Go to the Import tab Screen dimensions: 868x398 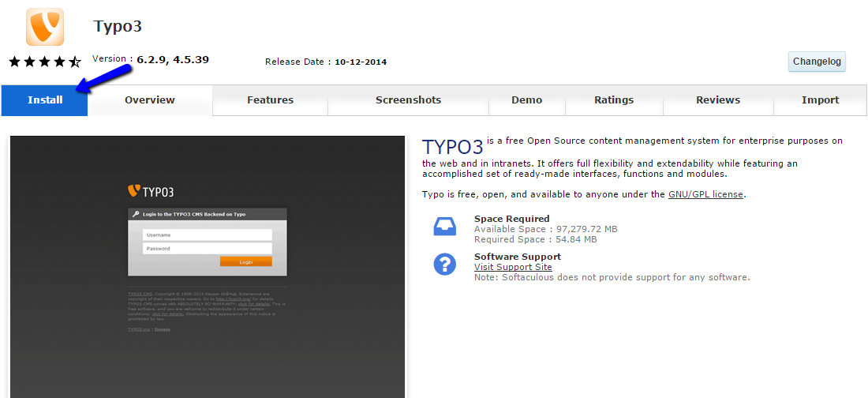pos(821,100)
